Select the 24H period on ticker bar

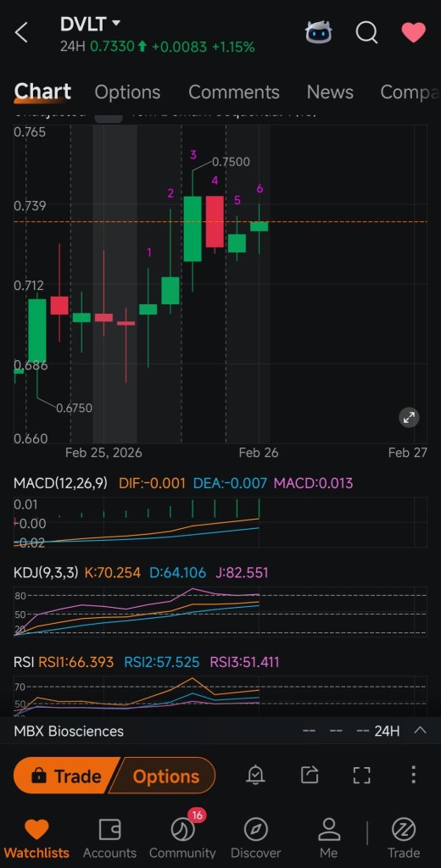(x=387, y=731)
